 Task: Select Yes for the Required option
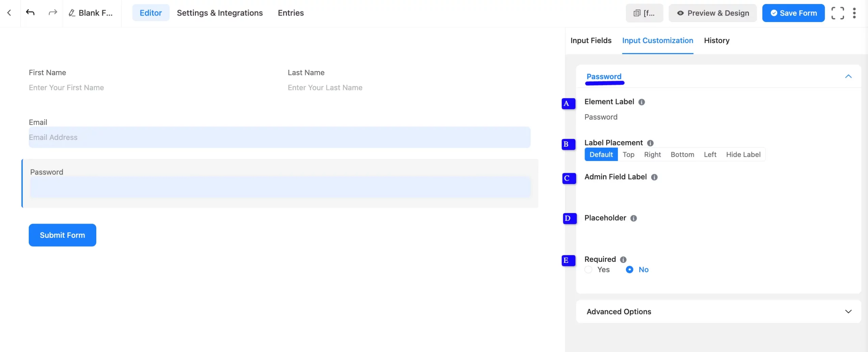(x=588, y=270)
